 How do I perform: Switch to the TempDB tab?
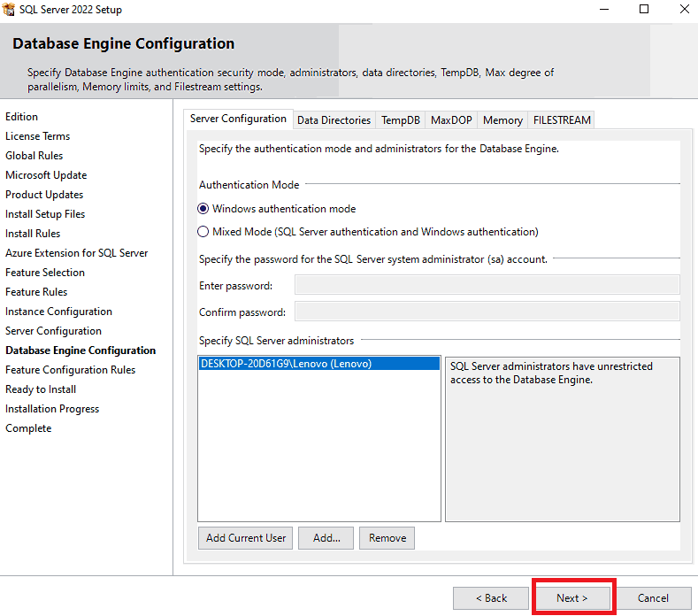tap(401, 120)
